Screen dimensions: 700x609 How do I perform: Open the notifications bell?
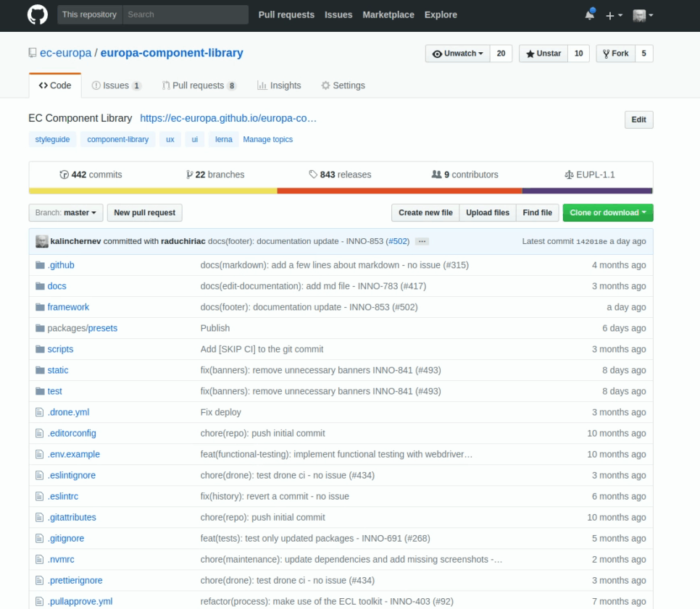(x=590, y=14)
